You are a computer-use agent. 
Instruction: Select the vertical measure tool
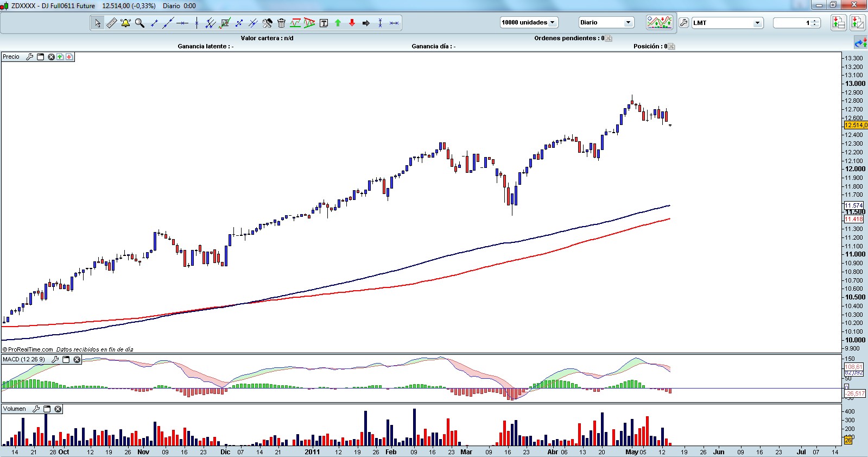381,23
